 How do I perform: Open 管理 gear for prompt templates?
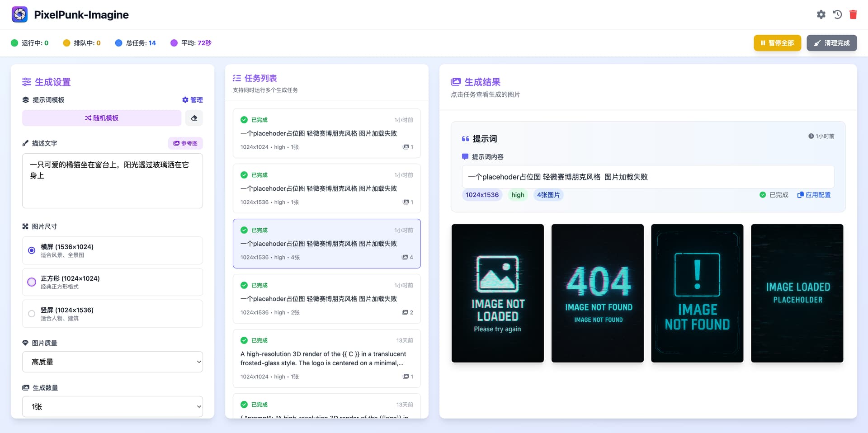192,100
